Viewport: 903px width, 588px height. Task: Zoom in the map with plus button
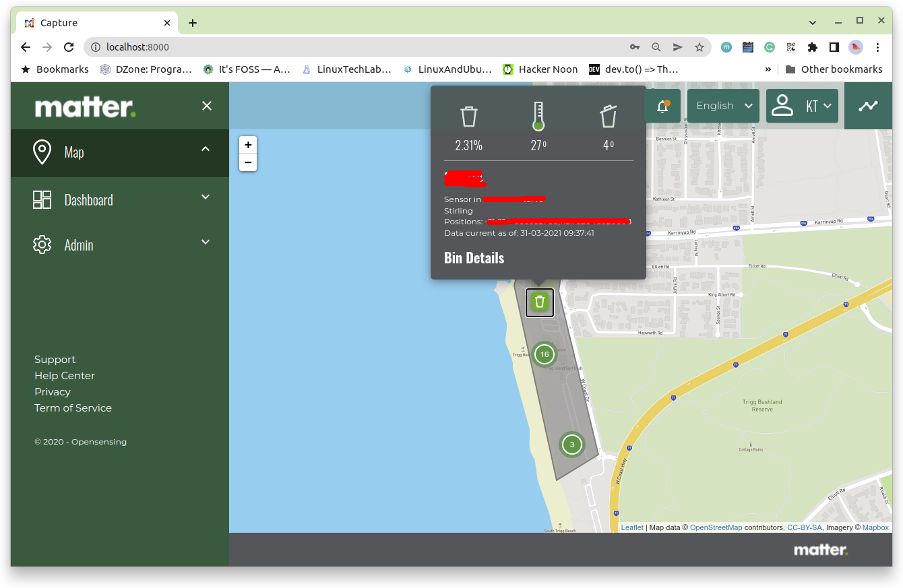click(248, 145)
